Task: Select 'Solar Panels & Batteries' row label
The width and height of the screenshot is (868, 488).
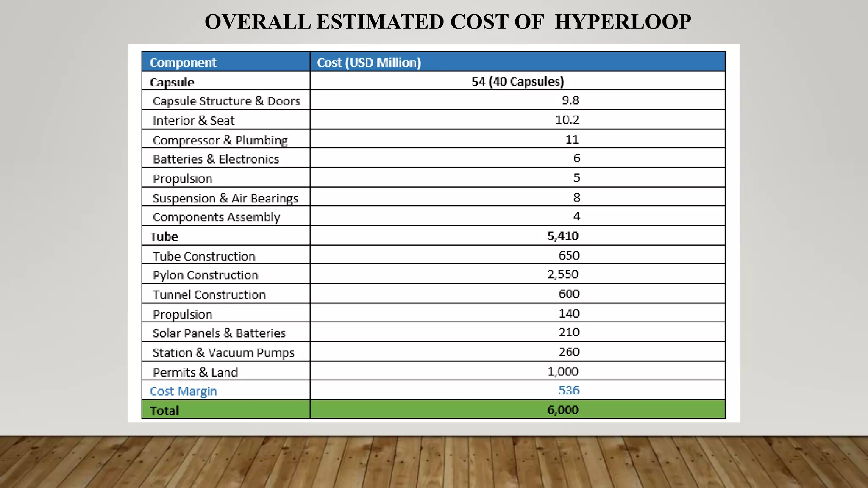Action: tap(219, 333)
